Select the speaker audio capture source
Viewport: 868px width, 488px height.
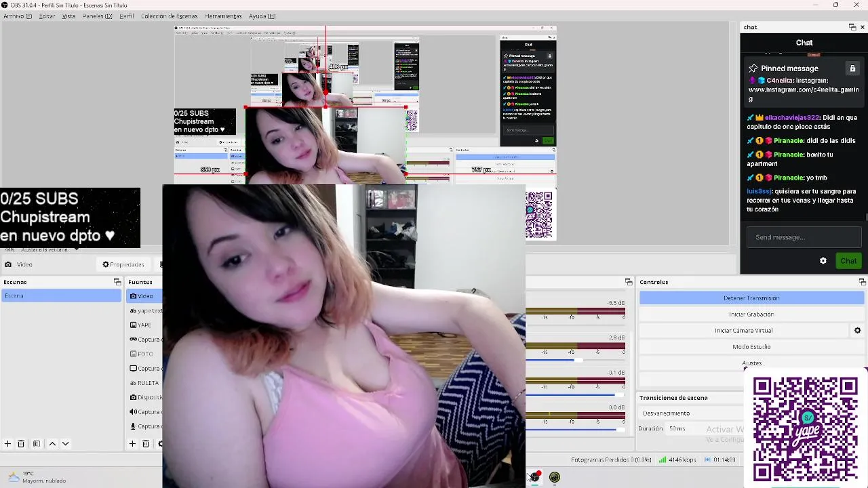pyautogui.click(x=144, y=412)
